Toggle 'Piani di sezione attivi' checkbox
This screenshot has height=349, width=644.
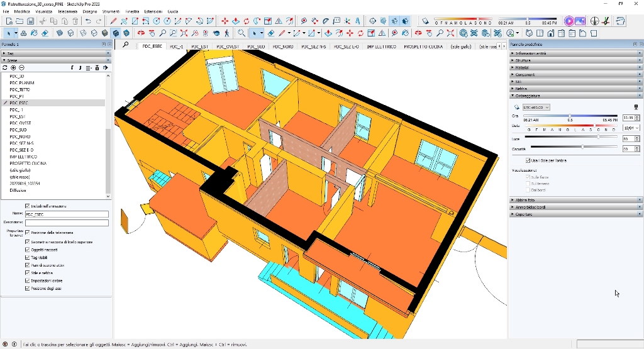click(28, 265)
